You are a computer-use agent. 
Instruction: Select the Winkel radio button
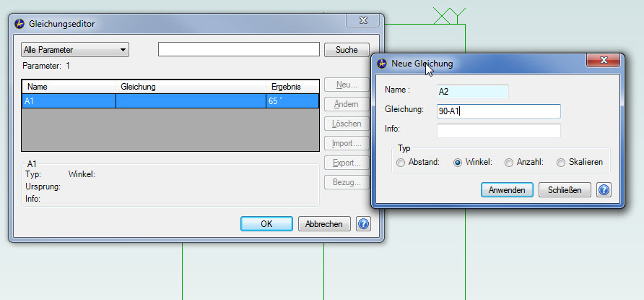(458, 163)
